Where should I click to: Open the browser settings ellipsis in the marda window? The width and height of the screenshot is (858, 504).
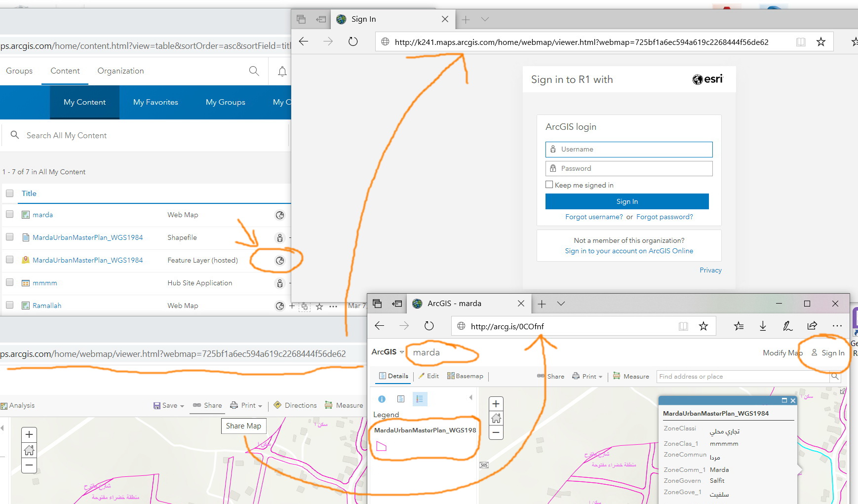point(837,326)
